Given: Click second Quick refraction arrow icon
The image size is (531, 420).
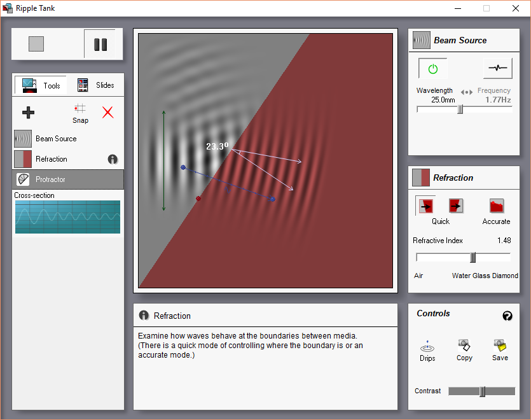Looking at the screenshot, I should [x=456, y=206].
